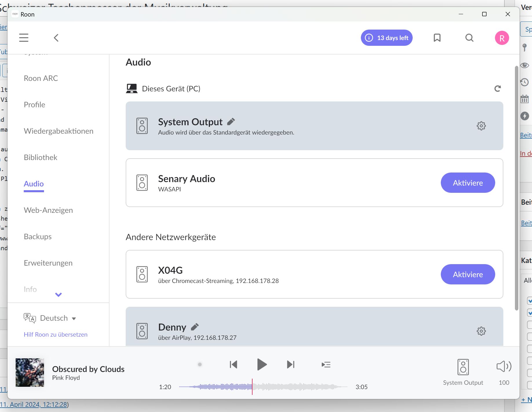This screenshot has width=532, height=412.
Task: Open the Erweiterungen settings tab
Action: click(x=48, y=263)
